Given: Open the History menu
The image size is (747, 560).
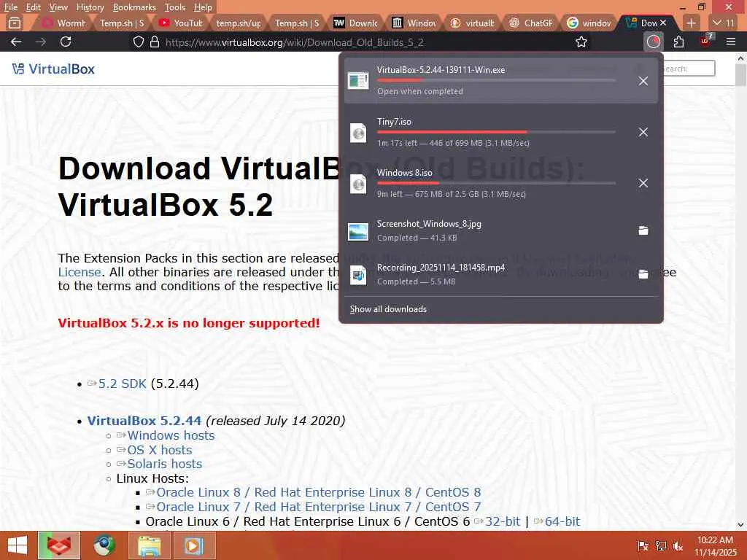Looking at the screenshot, I should (x=90, y=7).
